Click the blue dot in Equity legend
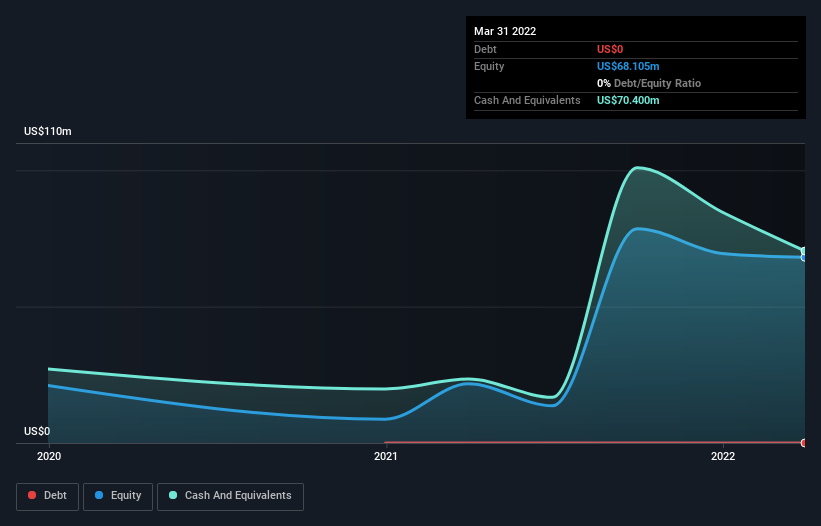This screenshot has height=526, width=821. (x=99, y=495)
